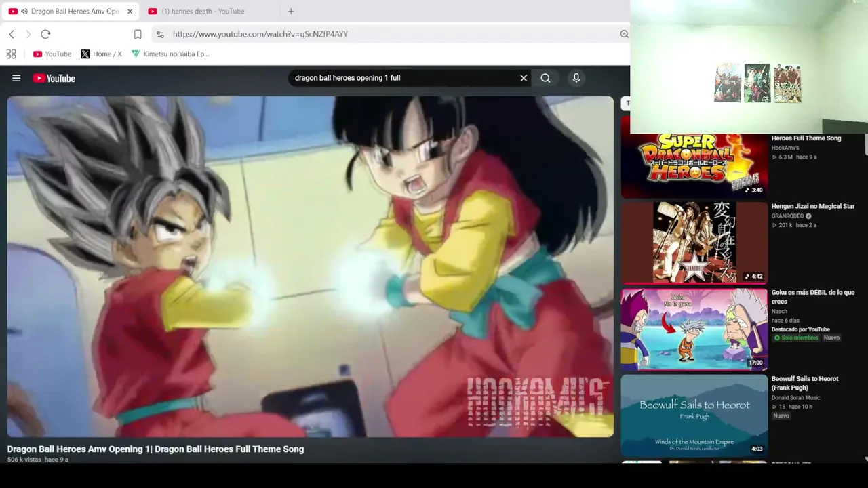
Task: Open the Beowulf Sails to Heorot thumbnail
Action: (x=694, y=415)
